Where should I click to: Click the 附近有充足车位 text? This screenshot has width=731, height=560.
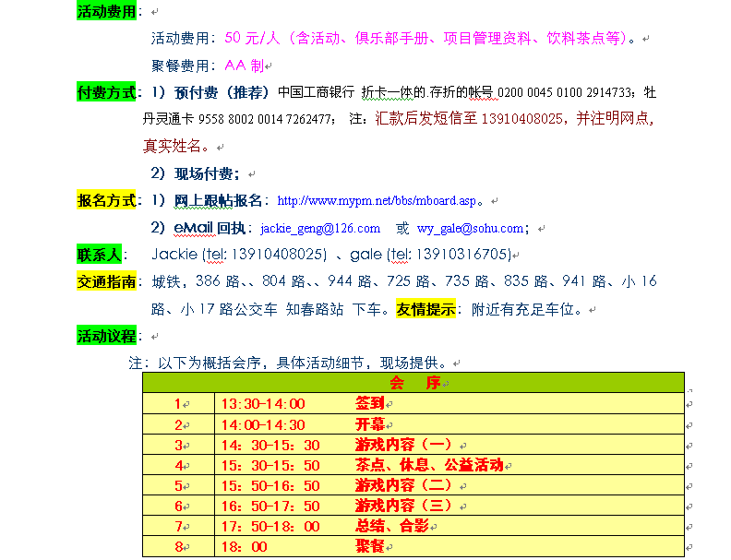tap(522, 309)
